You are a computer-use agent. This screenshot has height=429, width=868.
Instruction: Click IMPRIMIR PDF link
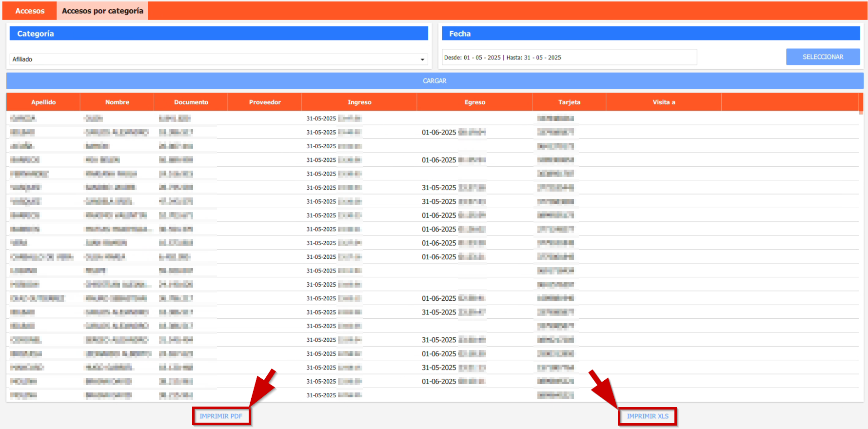pyautogui.click(x=221, y=416)
